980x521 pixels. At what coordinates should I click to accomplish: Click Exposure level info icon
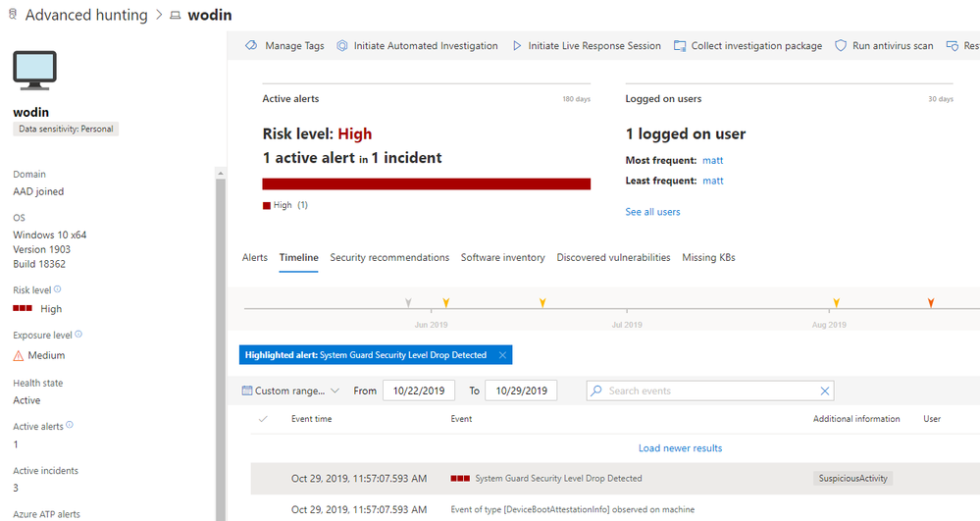(x=78, y=334)
